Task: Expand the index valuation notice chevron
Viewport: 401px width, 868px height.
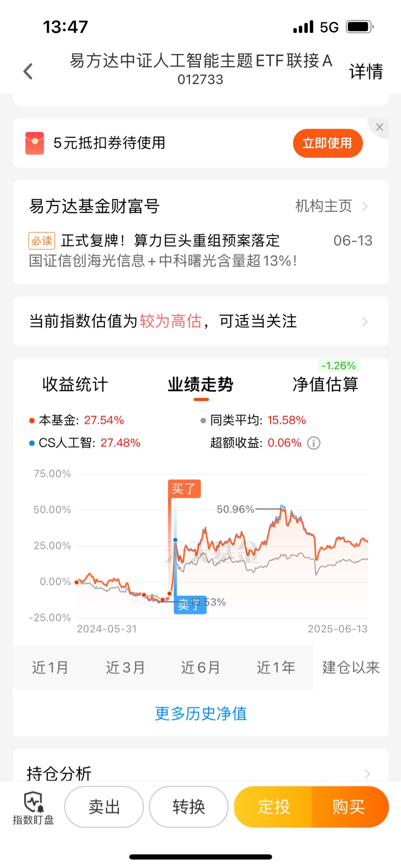Action: [365, 322]
